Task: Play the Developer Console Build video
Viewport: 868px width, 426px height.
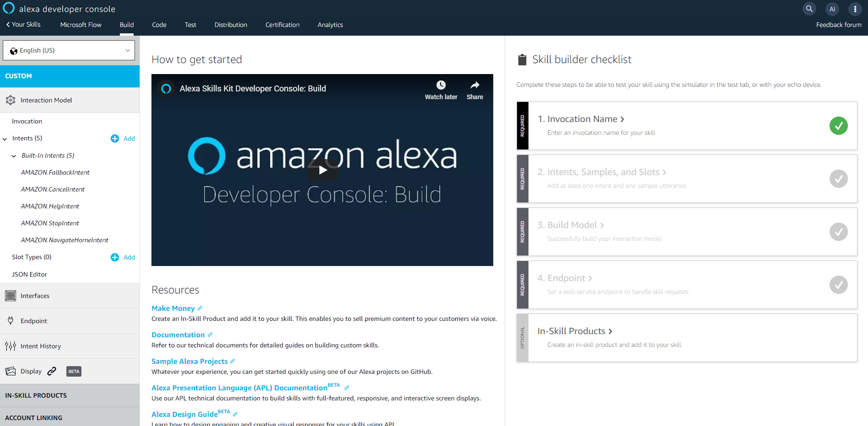Action: tap(323, 170)
